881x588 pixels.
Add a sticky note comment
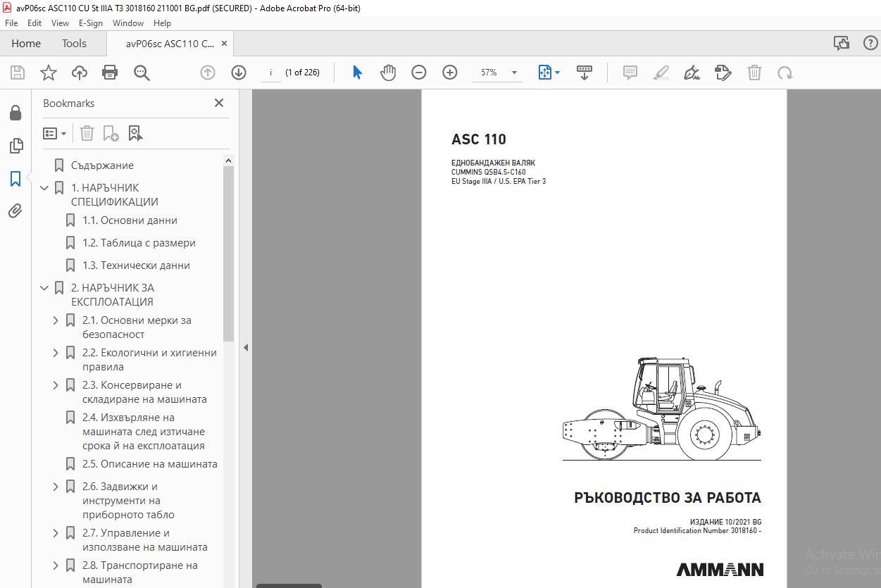(630, 73)
